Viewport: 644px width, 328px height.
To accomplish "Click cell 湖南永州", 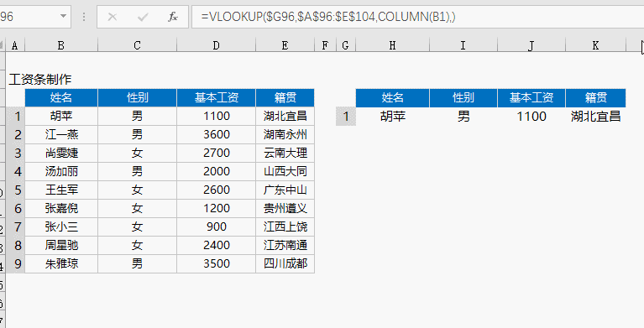I will [285, 135].
